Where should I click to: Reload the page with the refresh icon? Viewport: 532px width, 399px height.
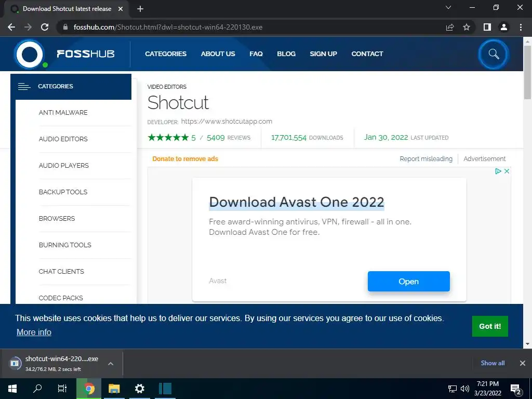pyautogui.click(x=45, y=27)
